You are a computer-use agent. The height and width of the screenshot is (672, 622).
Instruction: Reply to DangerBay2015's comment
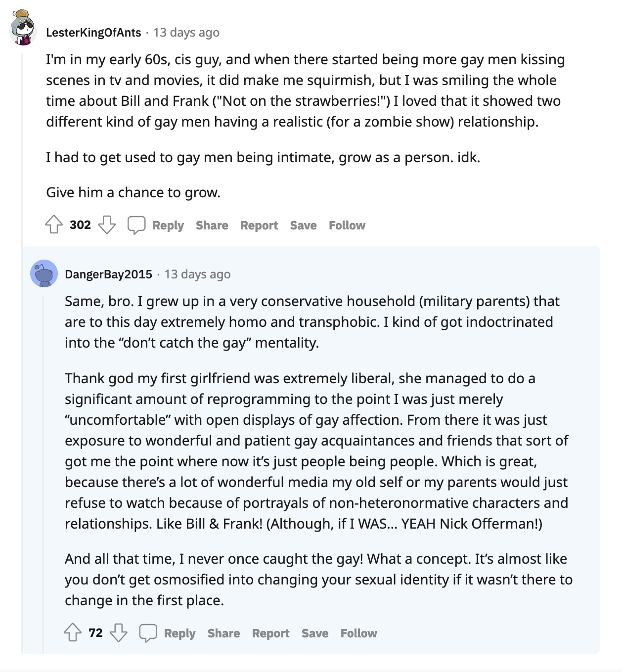pos(180,633)
